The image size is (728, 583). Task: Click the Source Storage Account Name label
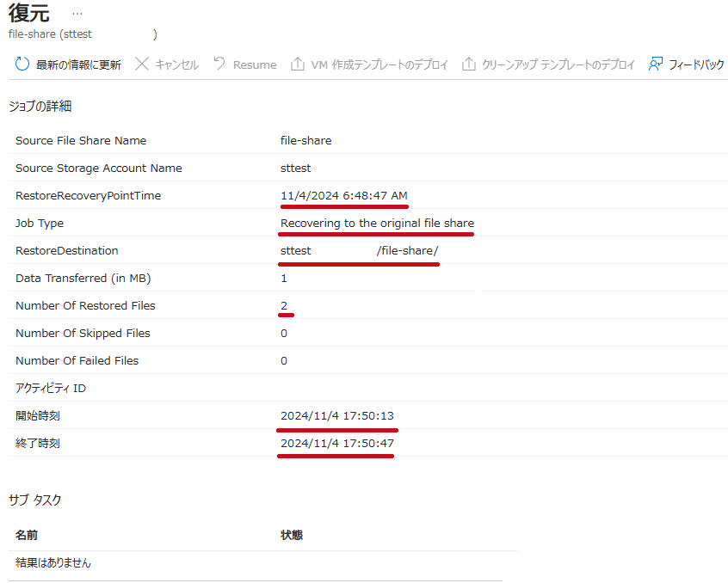coord(99,169)
